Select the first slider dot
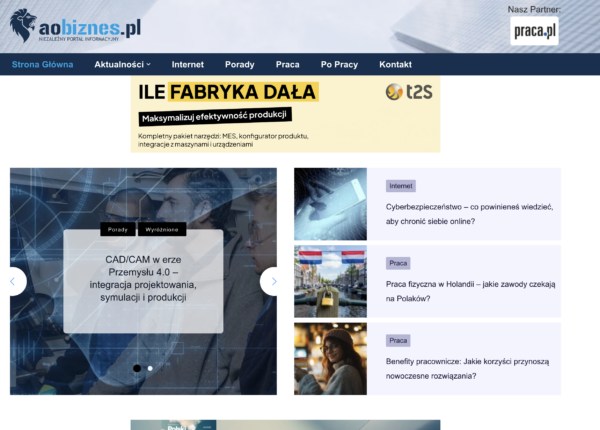The image size is (600, 430). pyautogui.click(x=137, y=368)
